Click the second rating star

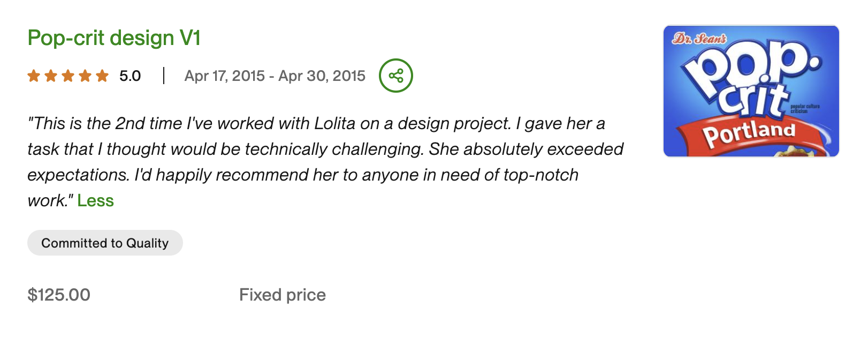click(x=51, y=76)
